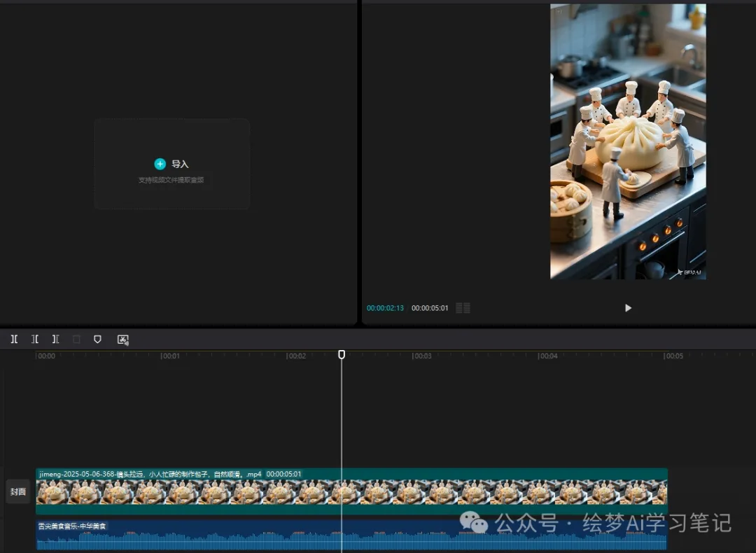Click the teal plus import icon

tap(160, 164)
